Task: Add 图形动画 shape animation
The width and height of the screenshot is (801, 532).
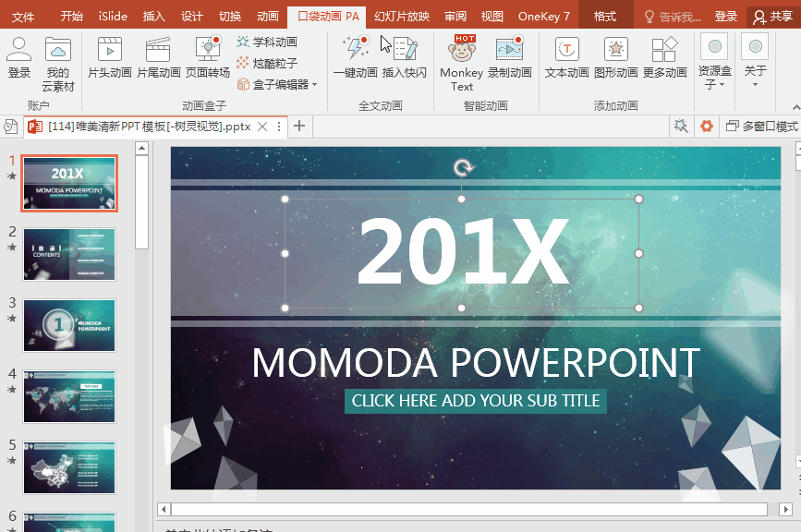Action: (x=615, y=57)
